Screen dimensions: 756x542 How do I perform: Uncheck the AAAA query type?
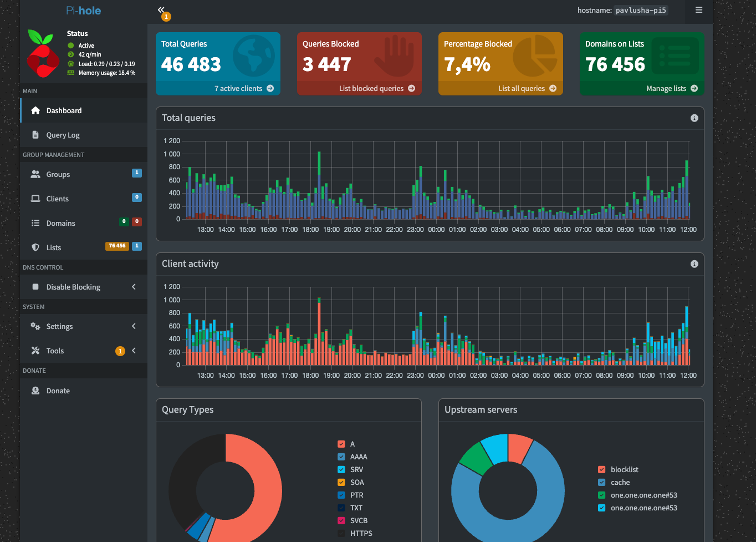(340, 457)
